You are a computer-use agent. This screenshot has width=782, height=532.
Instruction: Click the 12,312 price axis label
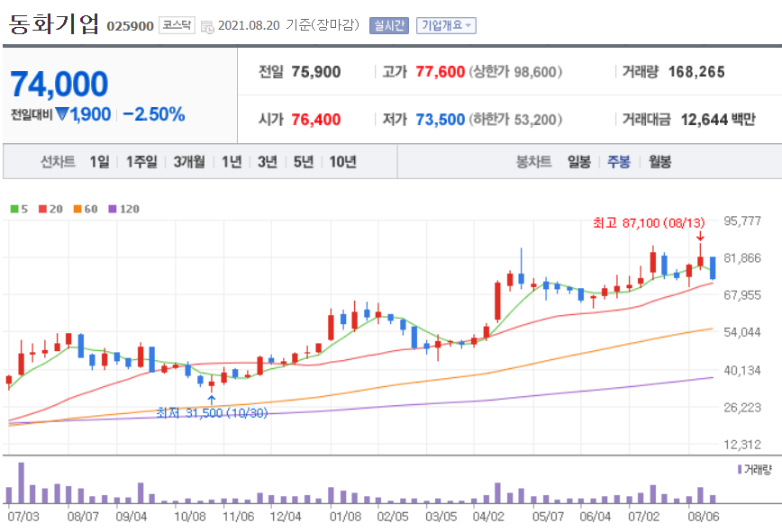point(742,445)
